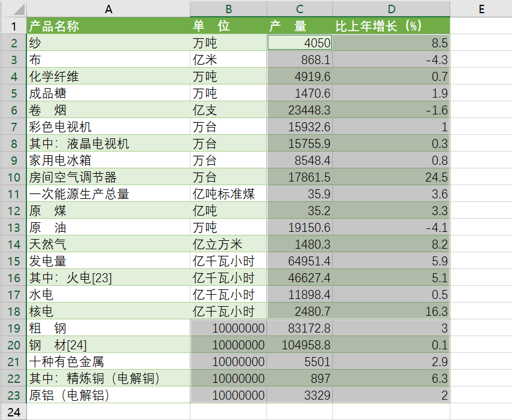The image size is (512, 420).
Task: Click cell with value 868.1
Action: 299,59
